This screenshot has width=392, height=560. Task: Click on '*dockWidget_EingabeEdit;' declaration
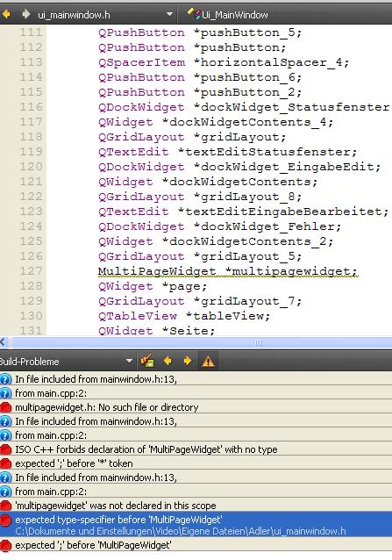point(288,167)
